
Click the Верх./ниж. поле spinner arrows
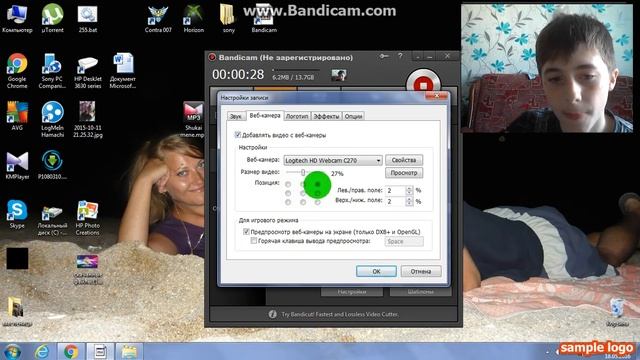pyautogui.click(x=409, y=201)
